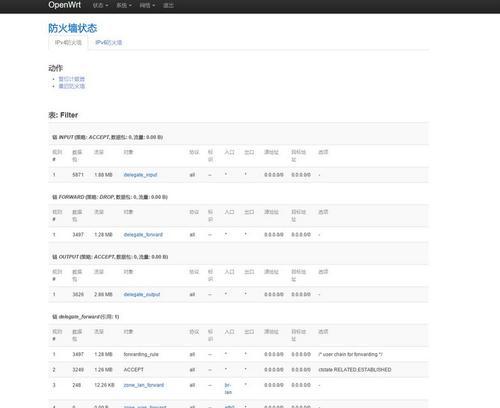Click the INPUT chain header text
The image size is (500, 408).
click(108, 137)
